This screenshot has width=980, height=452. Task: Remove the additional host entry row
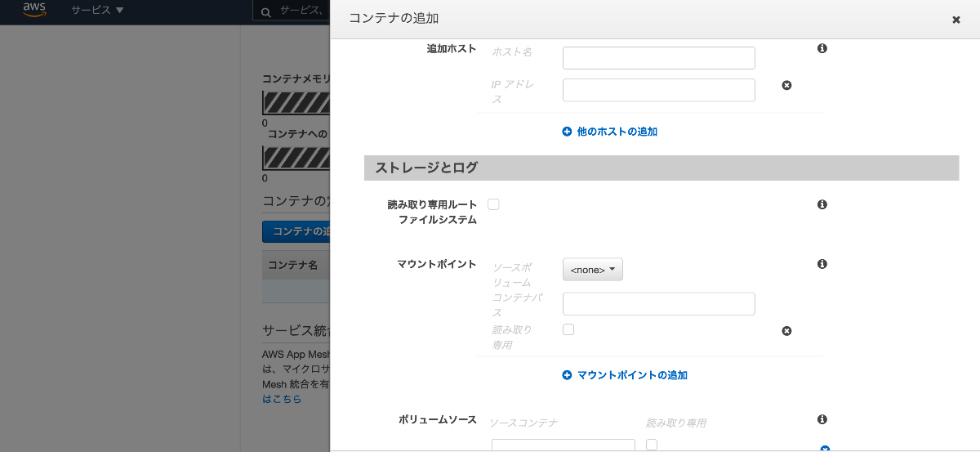click(786, 85)
